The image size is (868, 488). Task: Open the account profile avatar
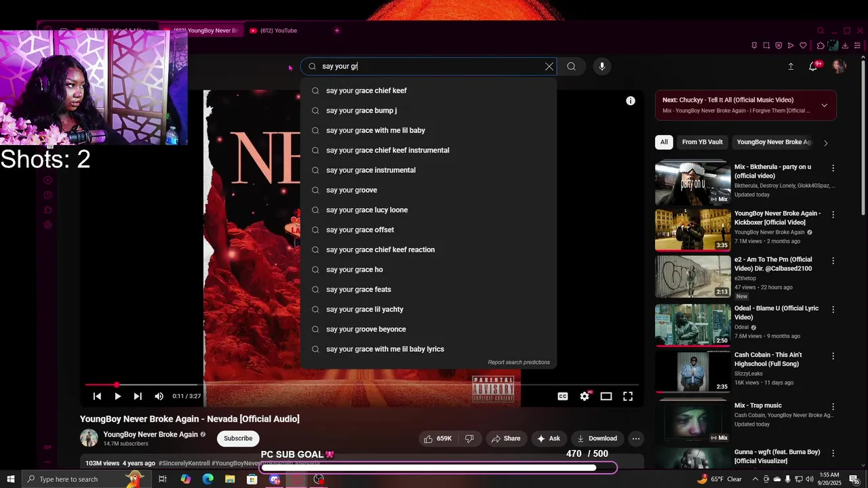tap(840, 66)
